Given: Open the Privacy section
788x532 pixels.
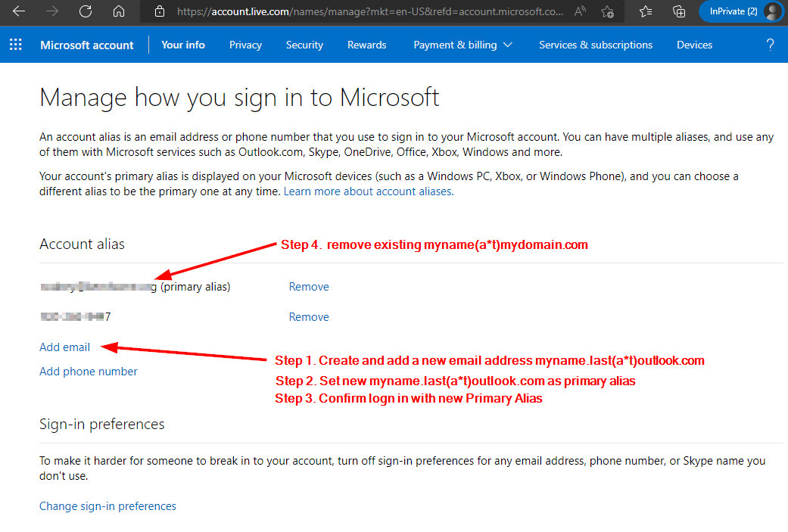Looking at the screenshot, I should pyautogui.click(x=245, y=45).
